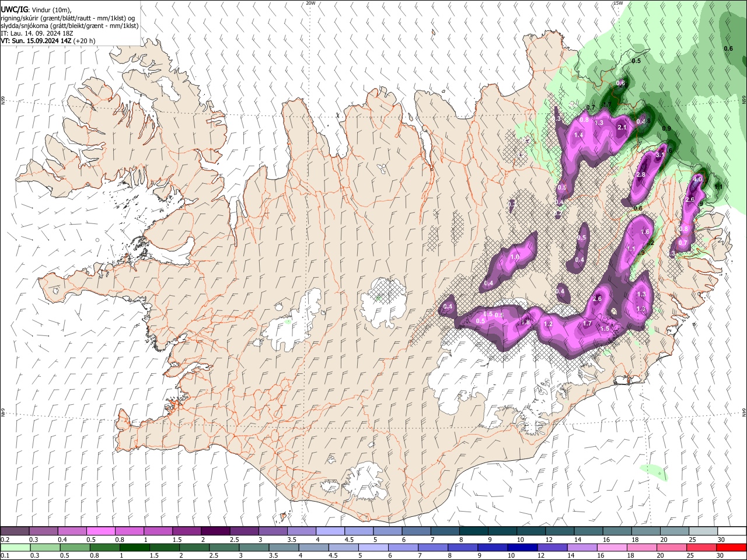Click the '0.2' label in the legend
Viewport: 747px width, 560px height.
tap(5, 540)
